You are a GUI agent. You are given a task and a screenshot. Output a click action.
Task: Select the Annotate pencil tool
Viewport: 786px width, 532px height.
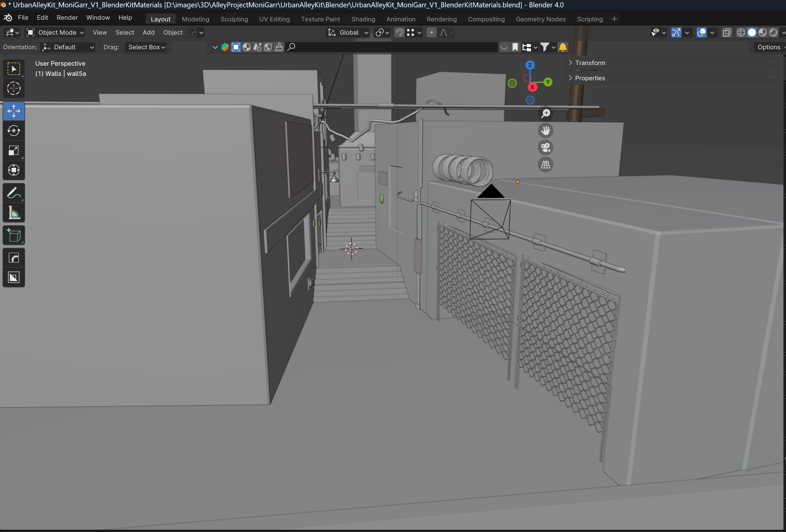pyautogui.click(x=14, y=193)
